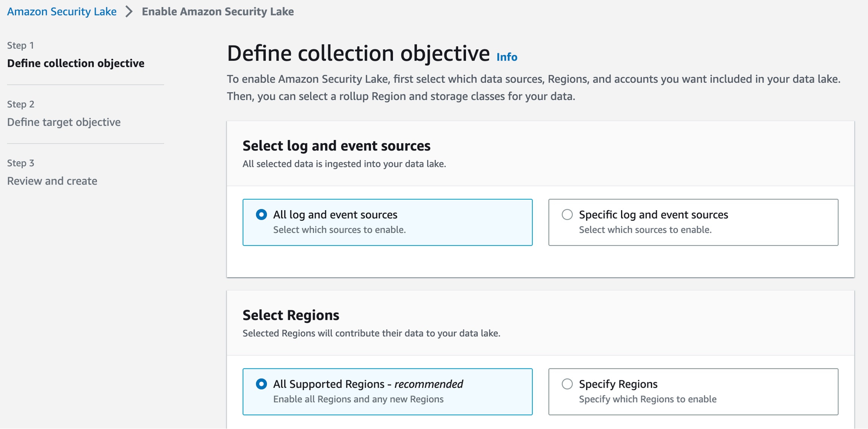Click the Amazon Security Lake breadcrumb link
868x429 pixels.
(x=62, y=12)
